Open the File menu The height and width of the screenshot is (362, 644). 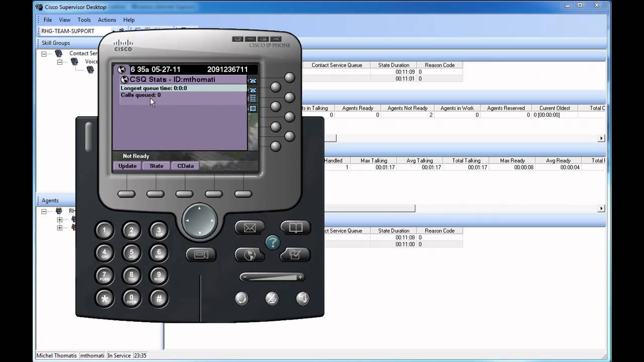click(x=47, y=20)
